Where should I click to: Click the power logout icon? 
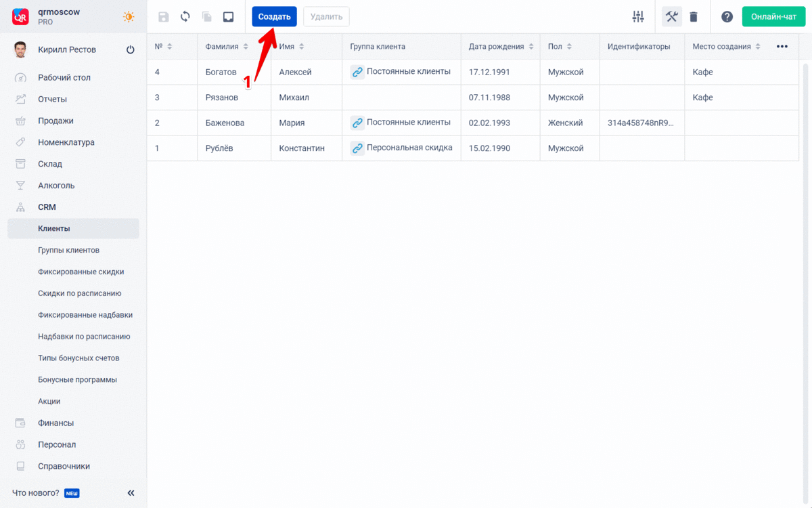[131, 49]
